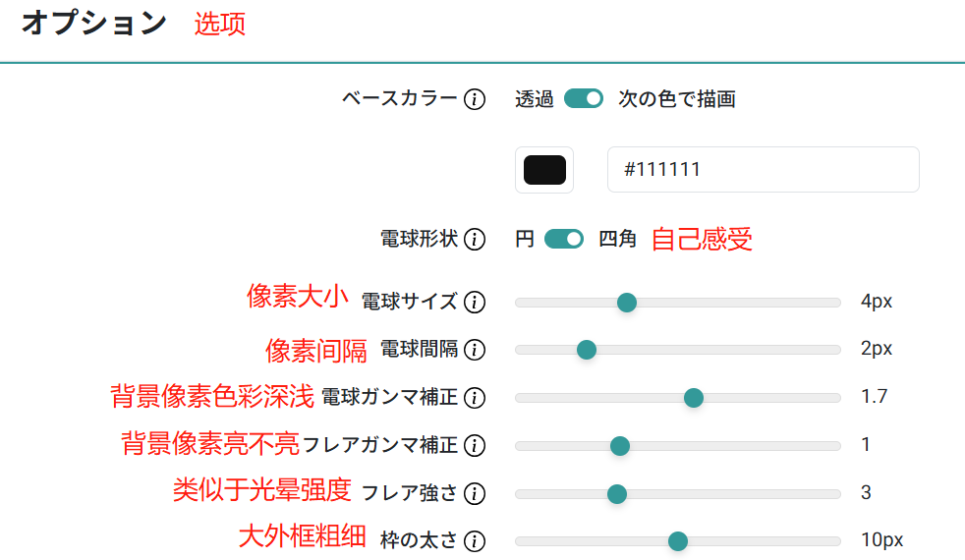Show info for 電球ガンマ補正
The image size is (965, 560).
[x=475, y=398]
